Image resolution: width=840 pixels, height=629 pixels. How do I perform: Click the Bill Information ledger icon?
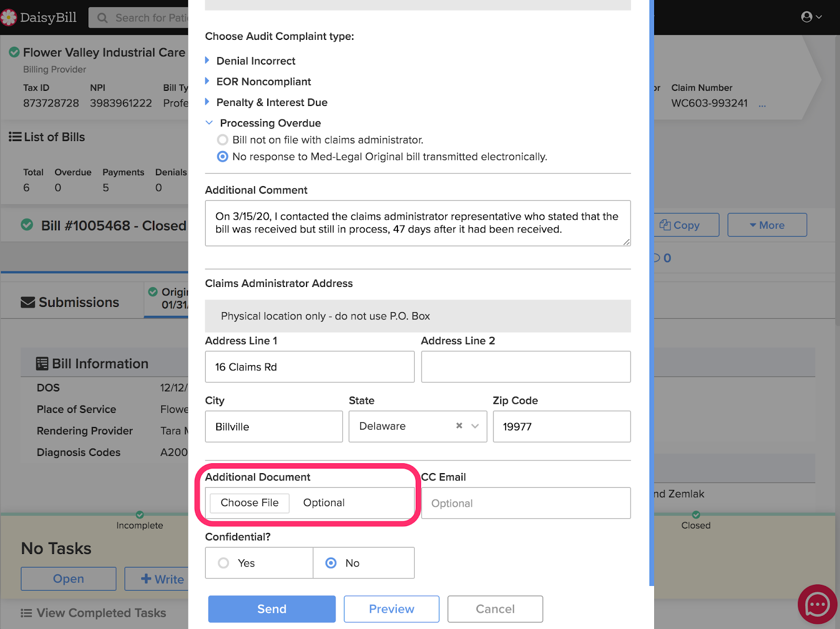point(42,364)
